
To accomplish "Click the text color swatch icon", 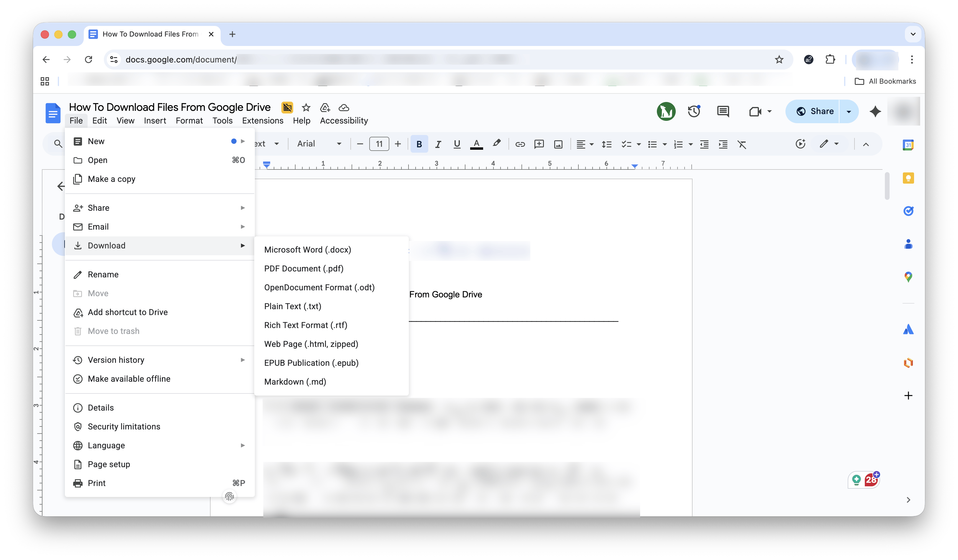I will tap(476, 144).
